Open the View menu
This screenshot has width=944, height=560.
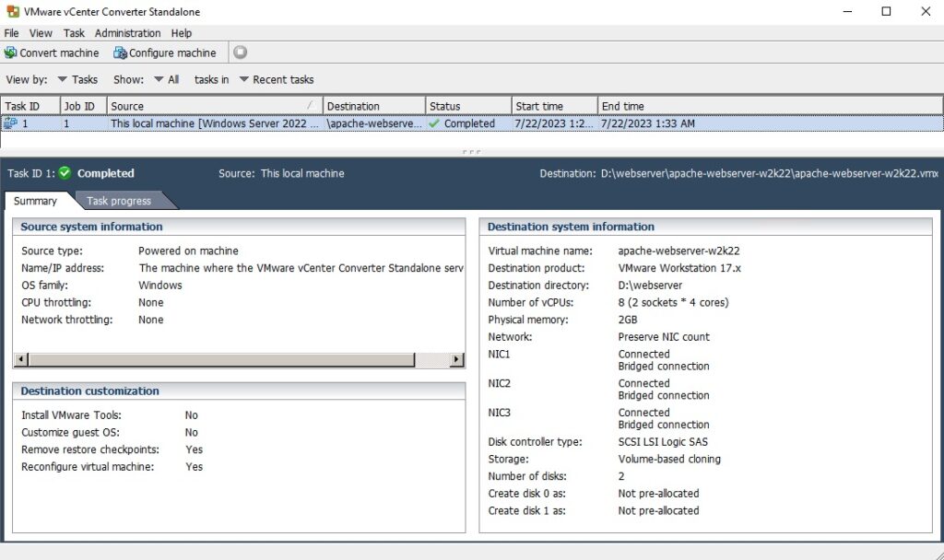click(x=41, y=33)
